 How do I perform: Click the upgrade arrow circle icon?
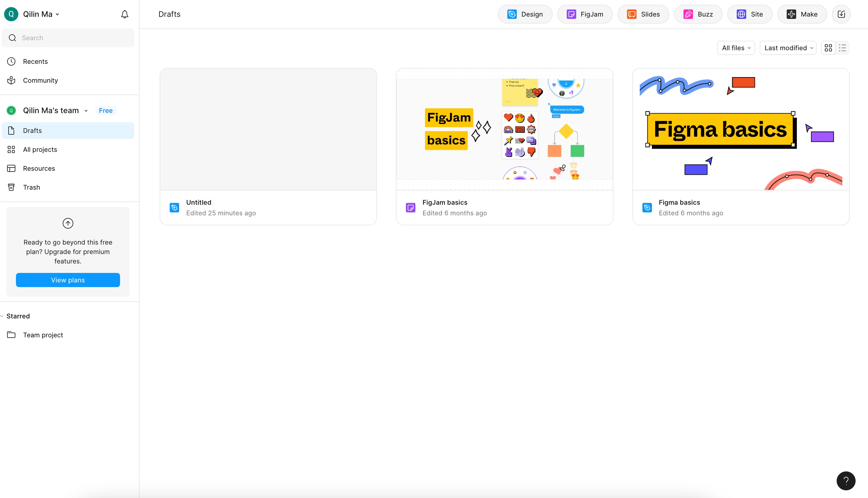68,223
